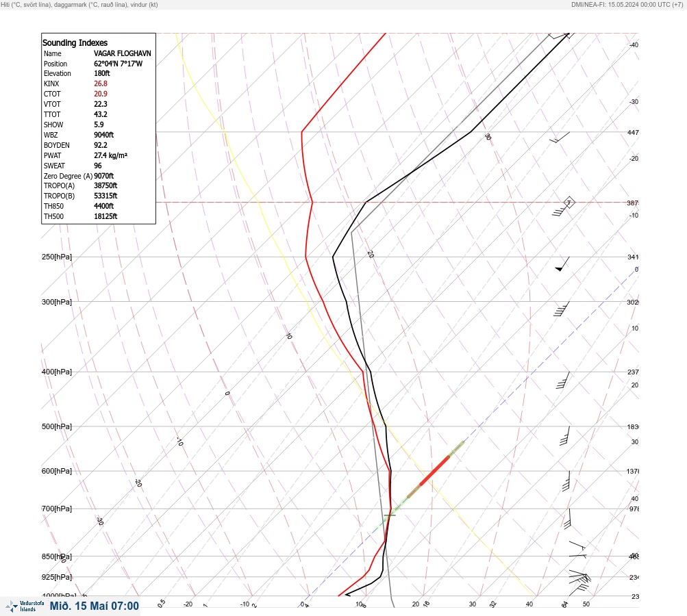Viewport: 687px width, 616px height.
Task: Click the KINX value 26.8
Action: pyautogui.click(x=100, y=84)
